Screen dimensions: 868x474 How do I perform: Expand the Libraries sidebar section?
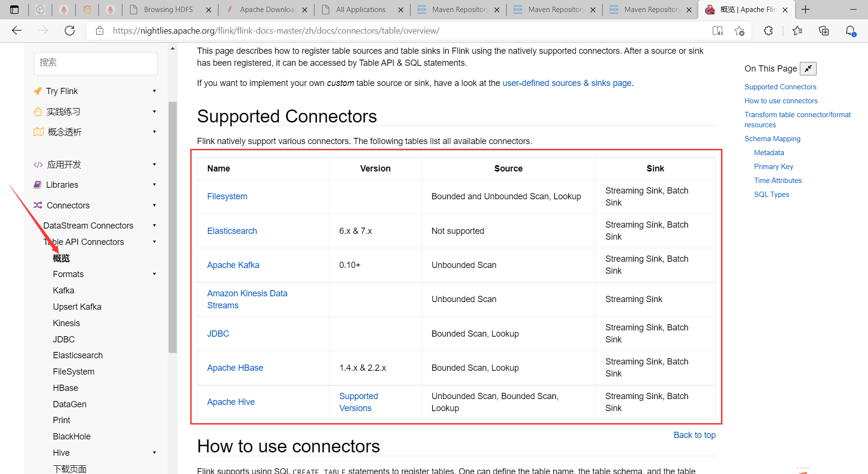click(154, 185)
